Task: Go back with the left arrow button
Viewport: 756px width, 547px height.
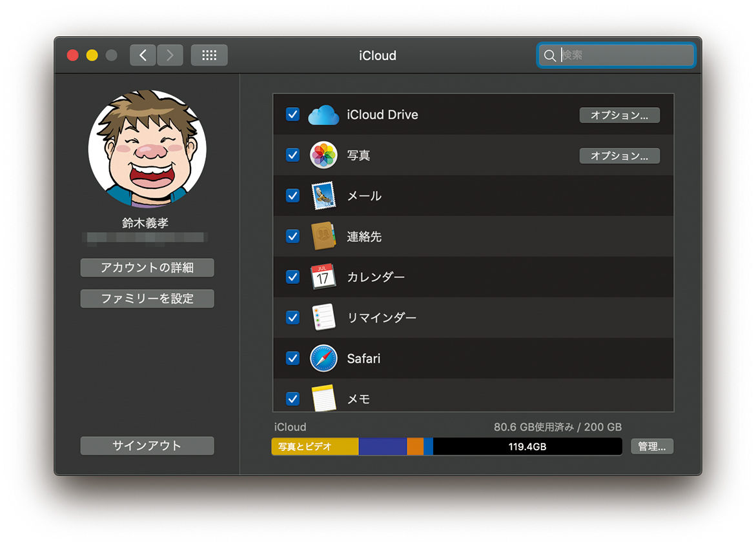Action: tap(143, 55)
